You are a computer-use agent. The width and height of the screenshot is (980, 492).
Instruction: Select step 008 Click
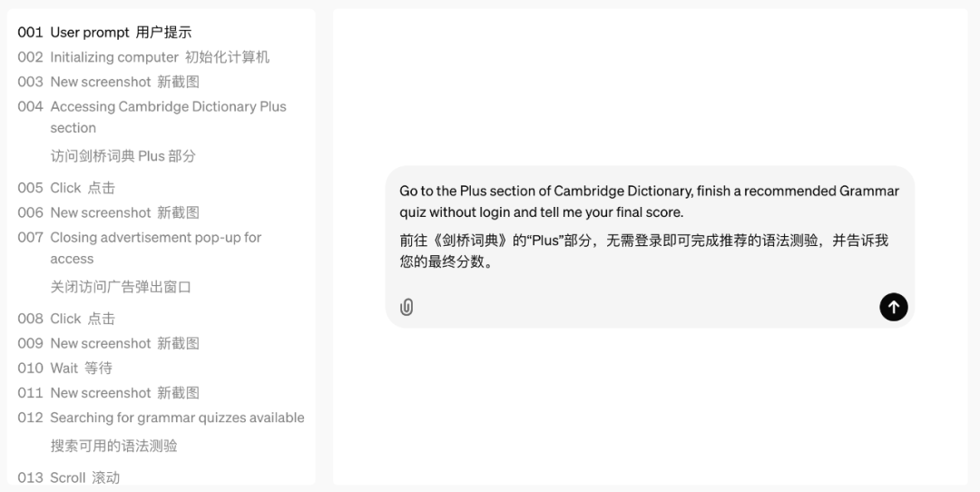66,319
